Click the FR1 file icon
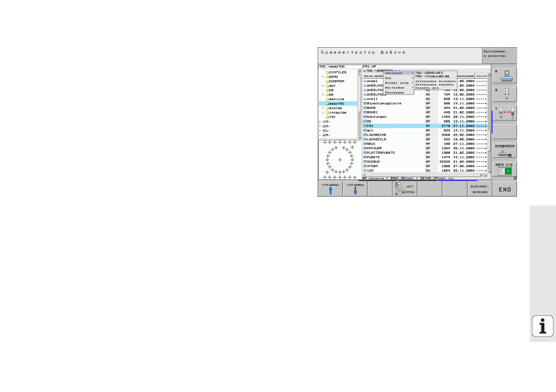 click(x=365, y=126)
